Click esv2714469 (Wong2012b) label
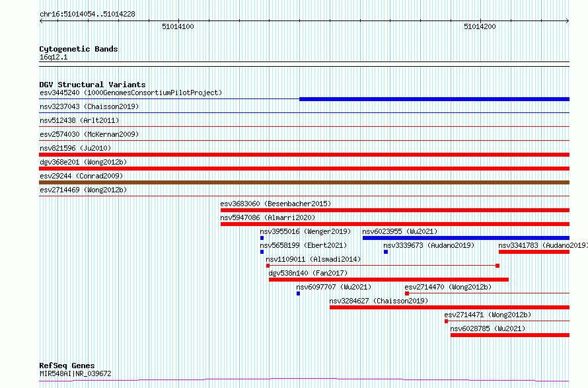Image resolution: width=588 pixels, height=388 pixels. click(83, 190)
